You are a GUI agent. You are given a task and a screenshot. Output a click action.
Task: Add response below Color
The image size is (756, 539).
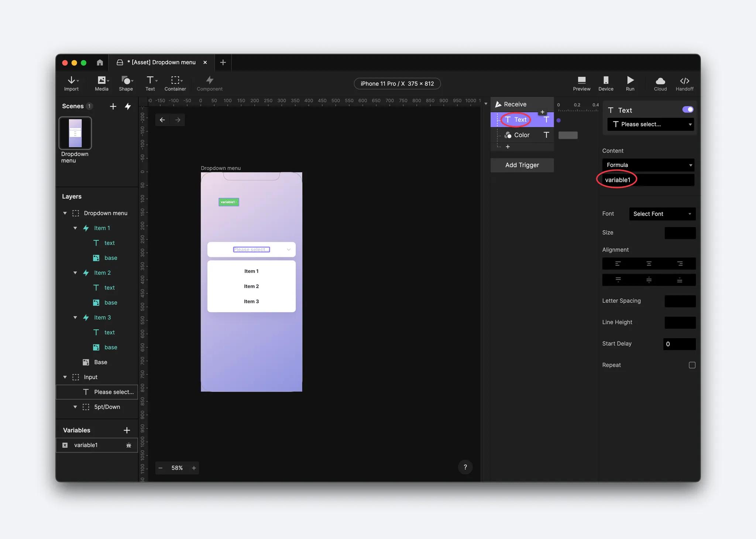[508, 147]
